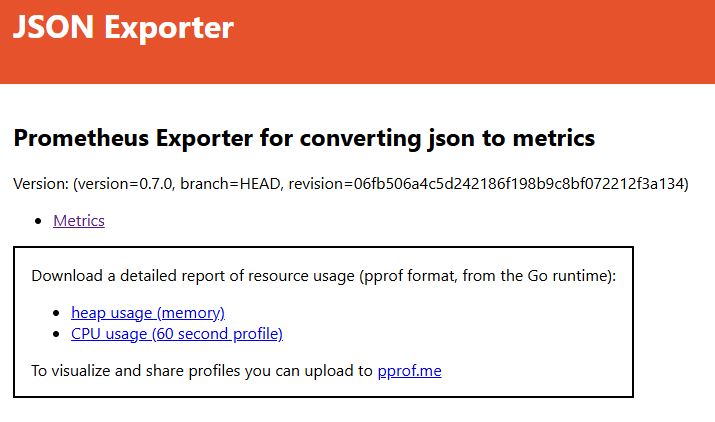Open the Metrics link
The height and width of the screenshot is (422, 715).
pos(79,220)
